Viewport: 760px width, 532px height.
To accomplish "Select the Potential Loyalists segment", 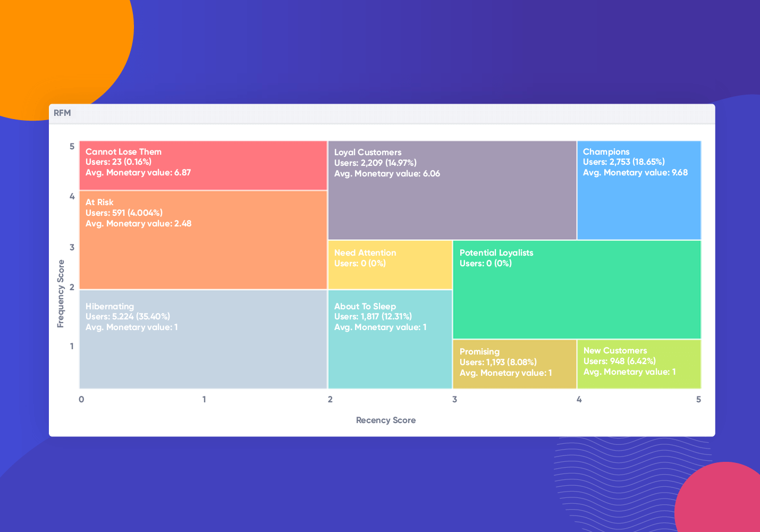I will point(577,290).
